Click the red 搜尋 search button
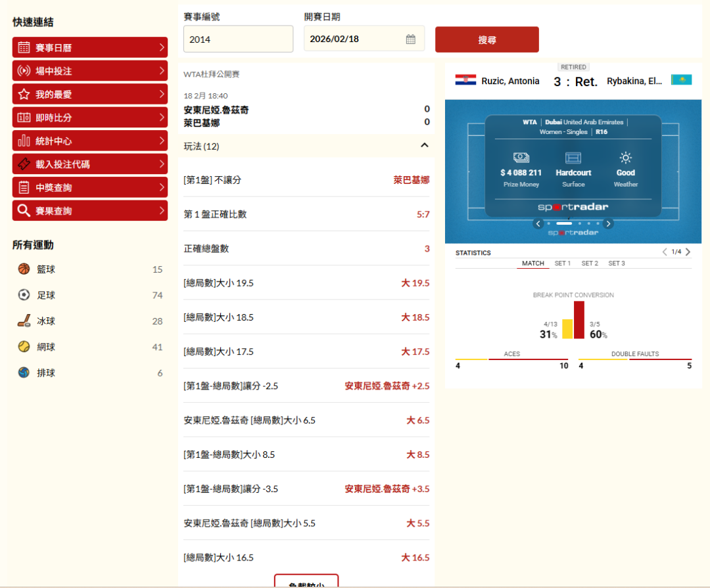Viewport: 710px width, 588px height. click(486, 39)
